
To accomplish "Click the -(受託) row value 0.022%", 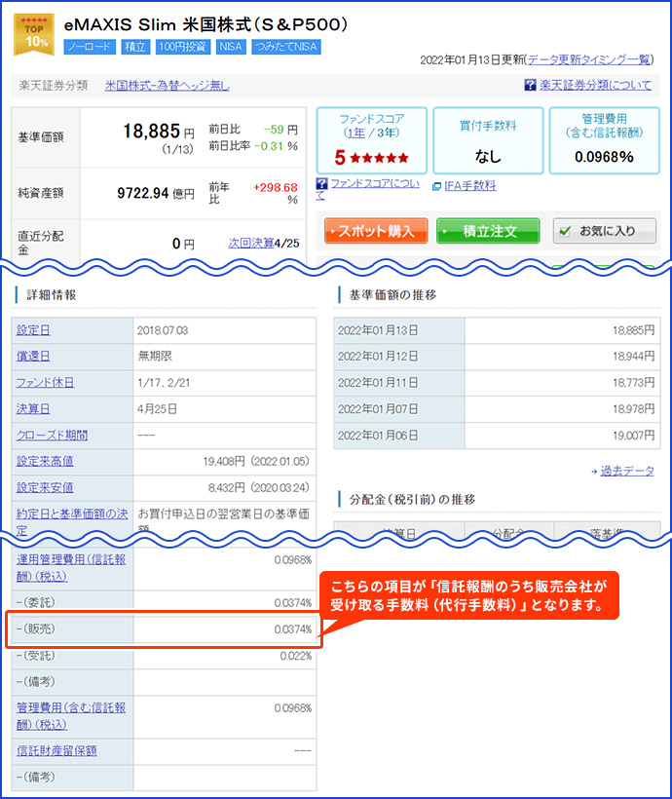I will tap(295, 656).
